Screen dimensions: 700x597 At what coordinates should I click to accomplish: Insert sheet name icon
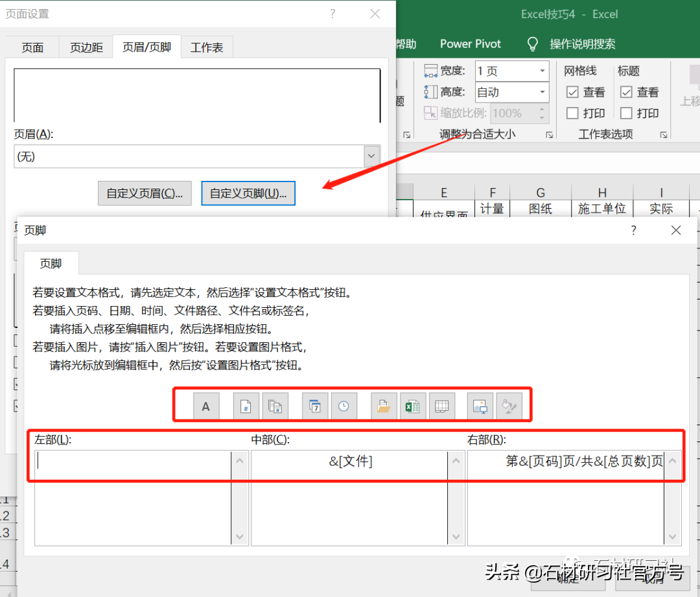(441, 406)
